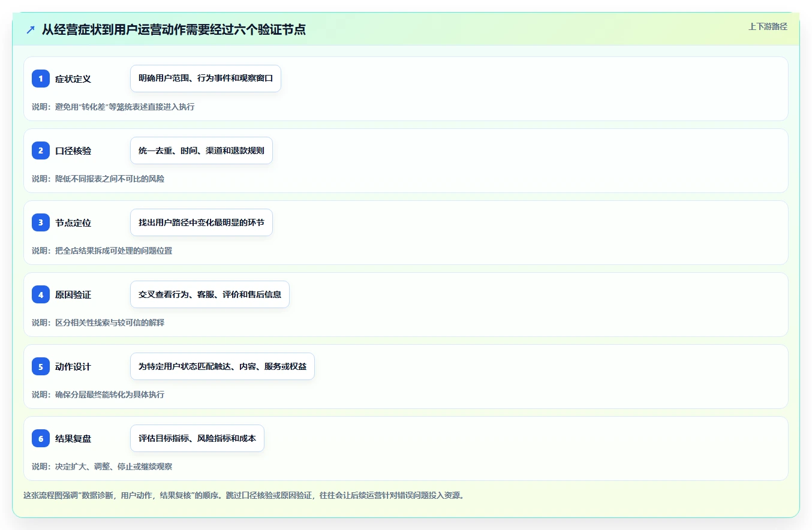Click the 找出用户路径中变化最明显的环节 box

(202, 222)
